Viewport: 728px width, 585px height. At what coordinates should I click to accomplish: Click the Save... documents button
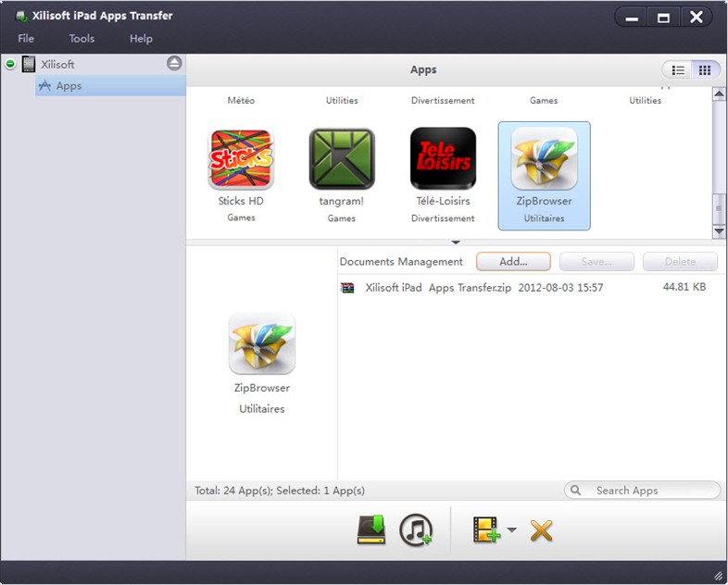596,262
